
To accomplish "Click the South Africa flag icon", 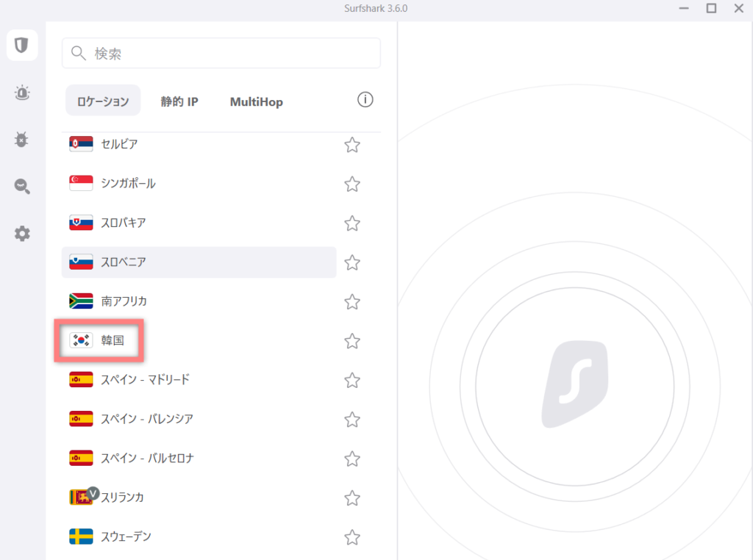I will tap(81, 301).
